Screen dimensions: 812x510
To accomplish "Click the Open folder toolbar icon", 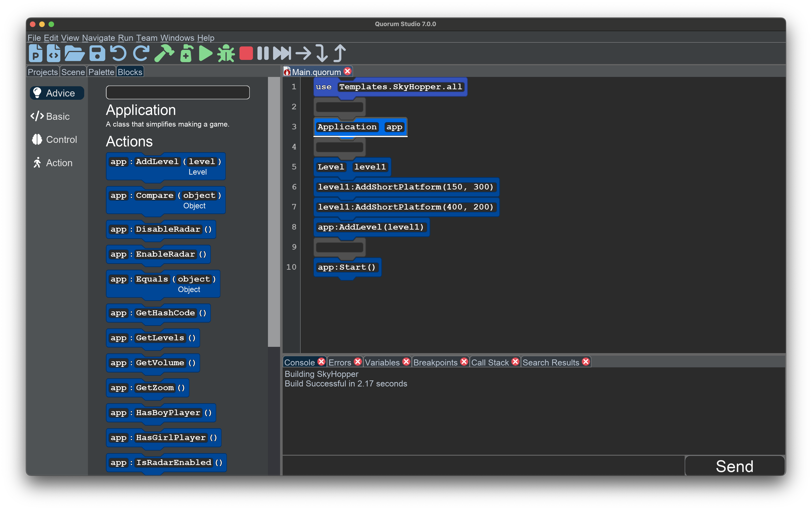I will point(74,53).
